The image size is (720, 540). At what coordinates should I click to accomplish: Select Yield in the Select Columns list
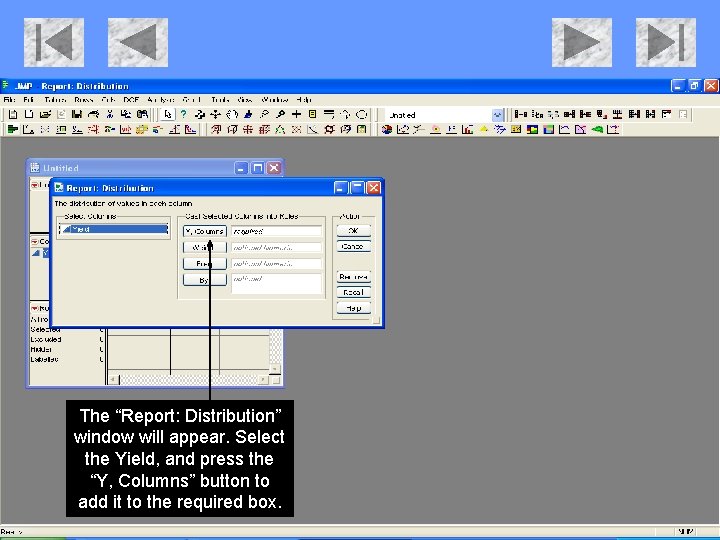113,229
